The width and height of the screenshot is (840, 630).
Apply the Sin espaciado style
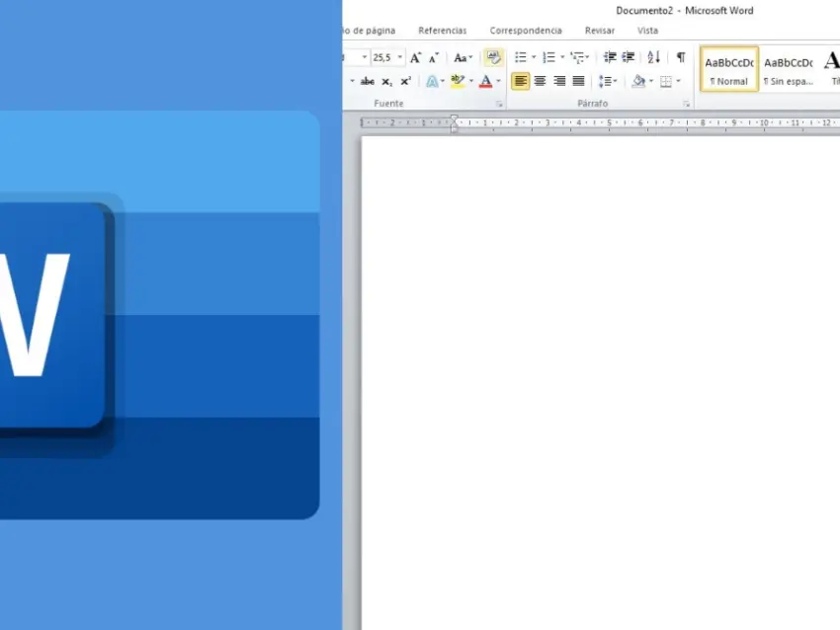pyautogui.click(x=788, y=69)
